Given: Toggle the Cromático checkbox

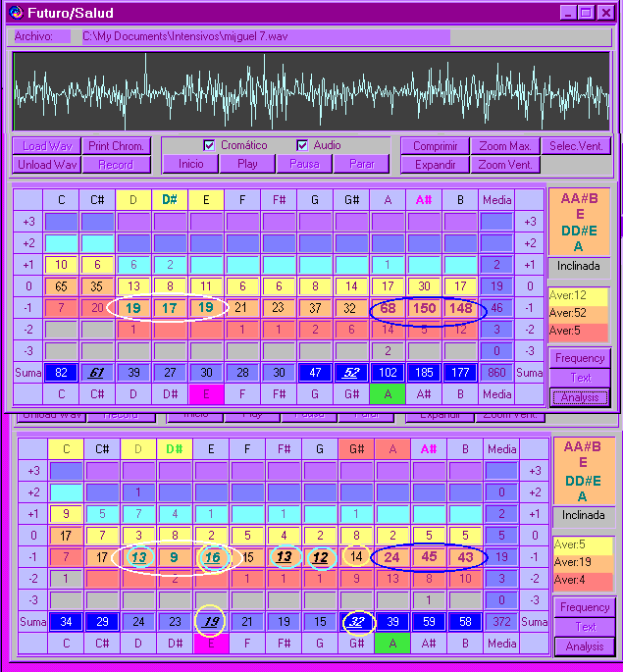Looking at the screenshot, I should [x=209, y=145].
